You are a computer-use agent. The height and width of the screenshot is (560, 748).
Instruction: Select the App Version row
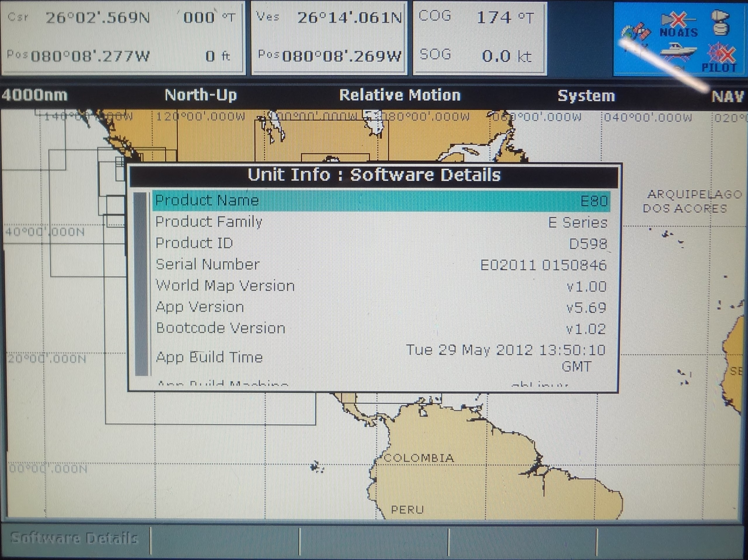click(x=381, y=307)
